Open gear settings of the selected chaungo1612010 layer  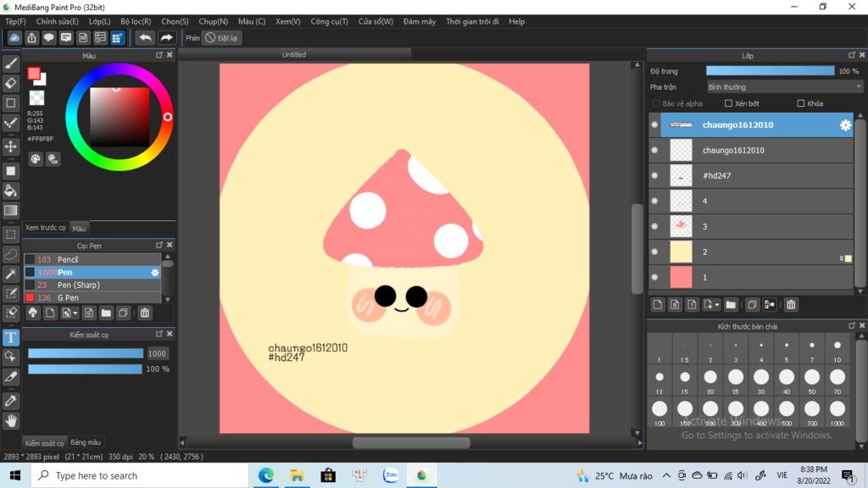point(845,125)
